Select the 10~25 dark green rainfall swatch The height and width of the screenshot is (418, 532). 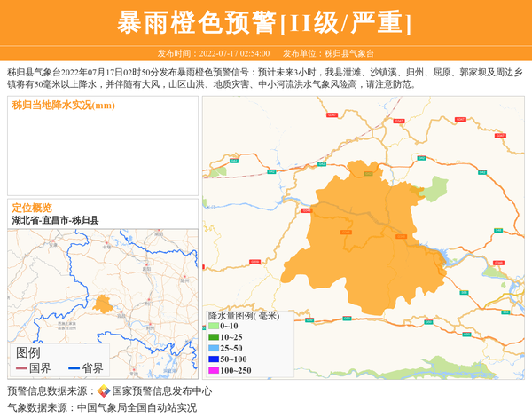[214, 337]
